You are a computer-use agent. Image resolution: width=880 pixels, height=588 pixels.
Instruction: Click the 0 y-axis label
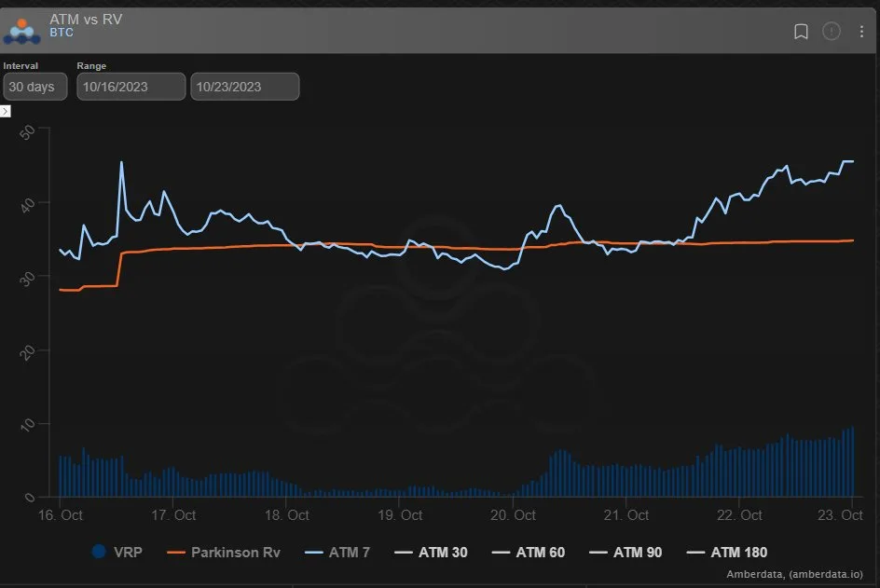(30, 498)
